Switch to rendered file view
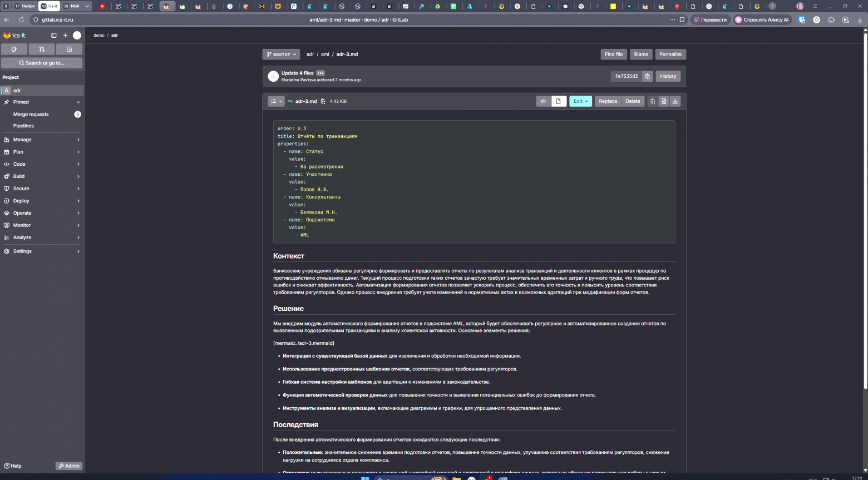 coord(558,101)
